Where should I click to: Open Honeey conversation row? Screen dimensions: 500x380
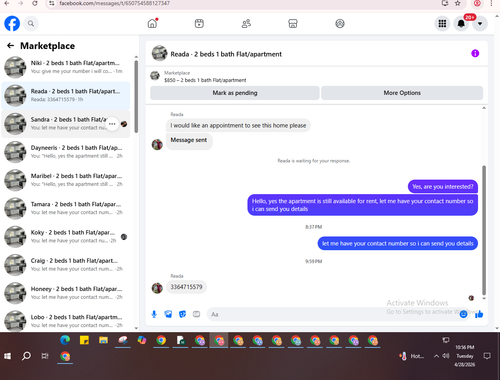pos(66,293)
